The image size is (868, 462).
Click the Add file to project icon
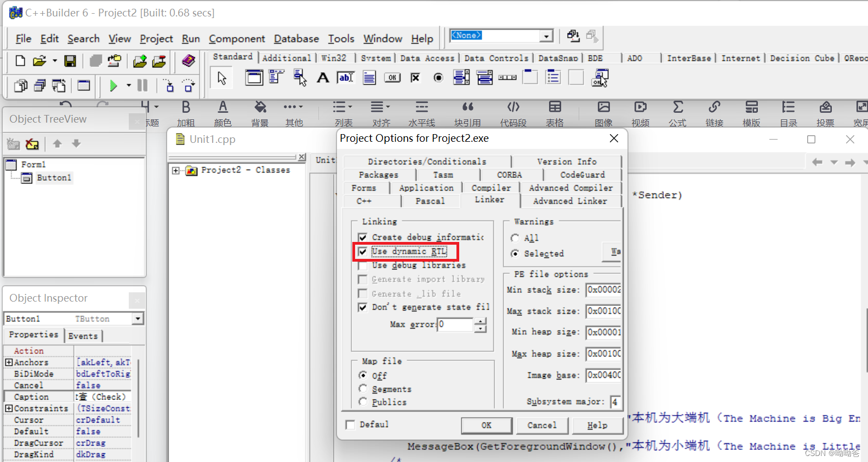click(140, 61)
